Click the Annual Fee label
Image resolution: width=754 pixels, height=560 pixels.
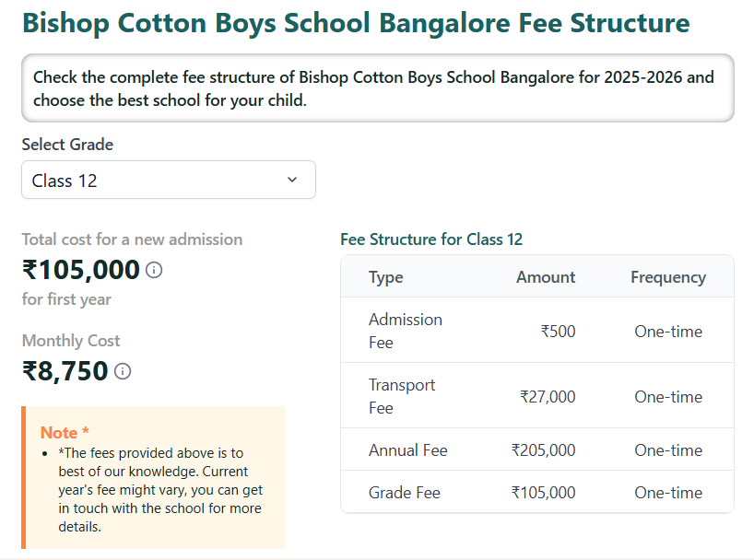408,449
